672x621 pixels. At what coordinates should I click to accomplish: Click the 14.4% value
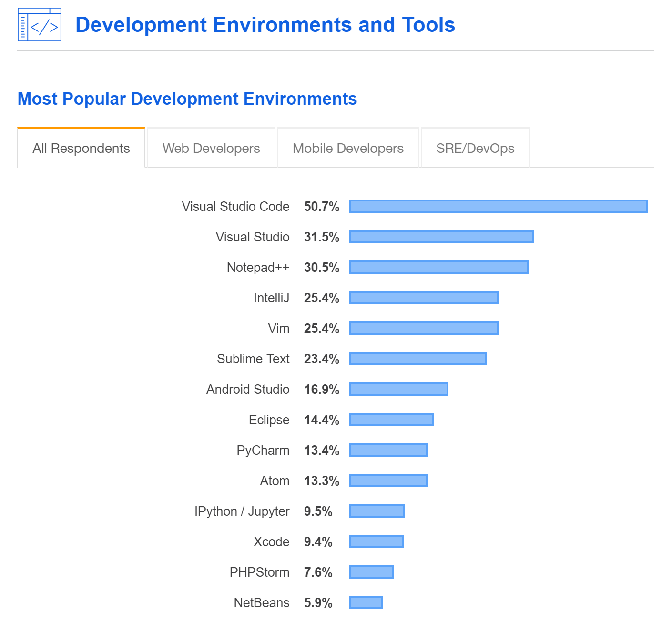[x=322, y=420]
